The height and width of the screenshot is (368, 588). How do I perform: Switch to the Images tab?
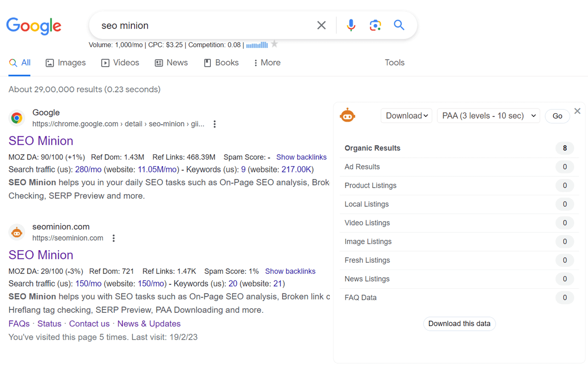point(66,63)
